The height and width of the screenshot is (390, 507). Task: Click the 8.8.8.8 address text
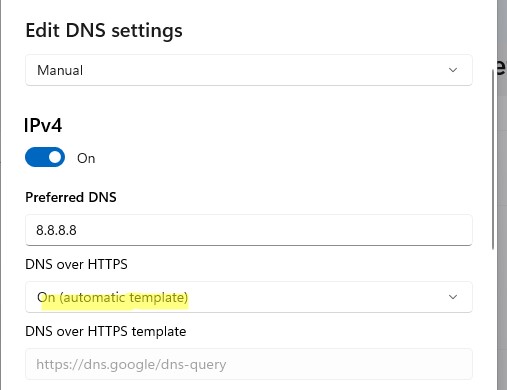point(56,230)
